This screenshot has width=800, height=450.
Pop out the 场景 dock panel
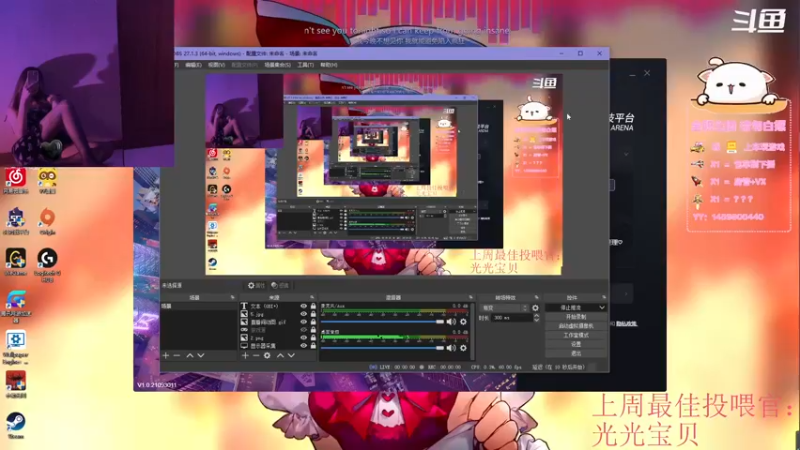(x=232, y=297)
